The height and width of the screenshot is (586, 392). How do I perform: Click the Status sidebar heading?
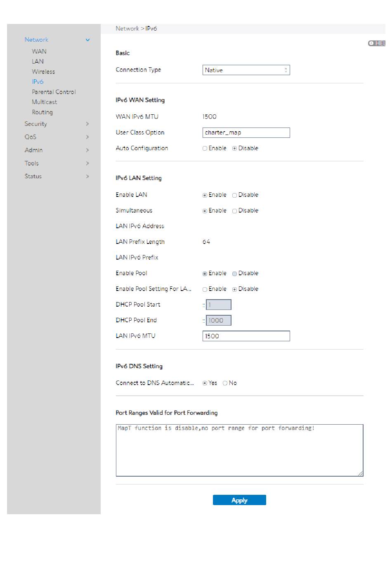(33, 177)
